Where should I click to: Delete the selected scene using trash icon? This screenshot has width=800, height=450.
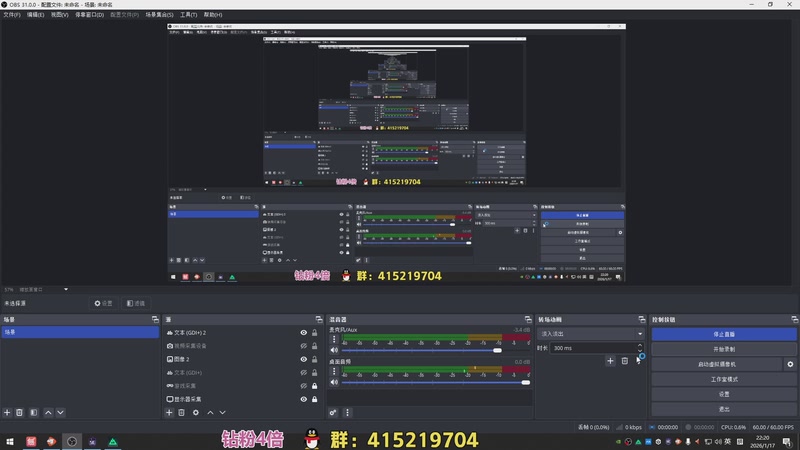[19, 412]
